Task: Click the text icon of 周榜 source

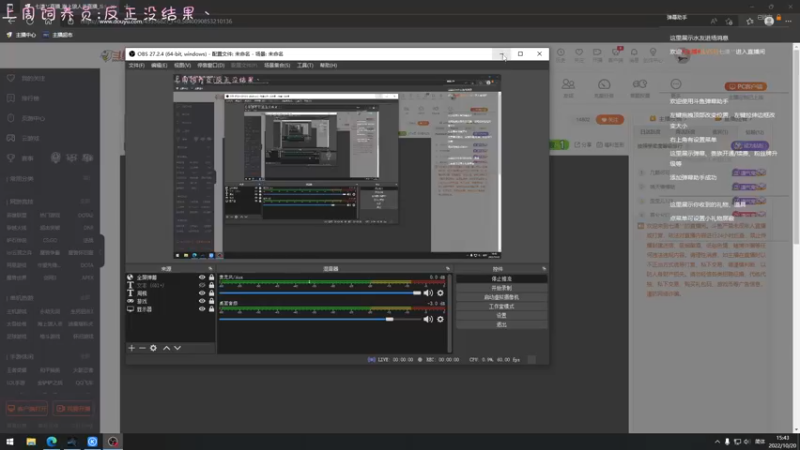Action: (x=130, y=293)
